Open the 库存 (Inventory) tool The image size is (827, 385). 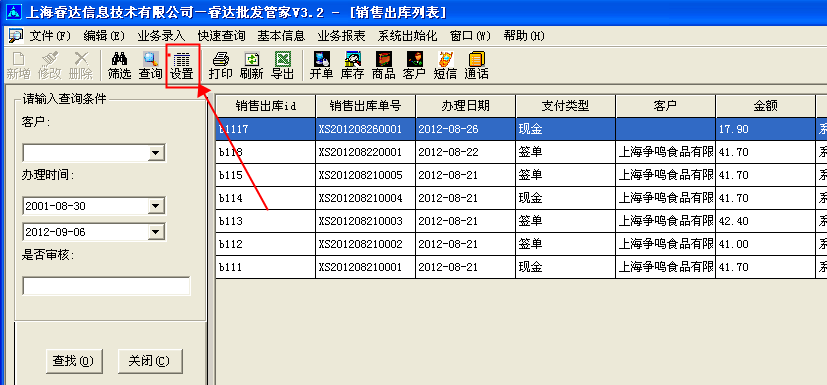[353, 65]
